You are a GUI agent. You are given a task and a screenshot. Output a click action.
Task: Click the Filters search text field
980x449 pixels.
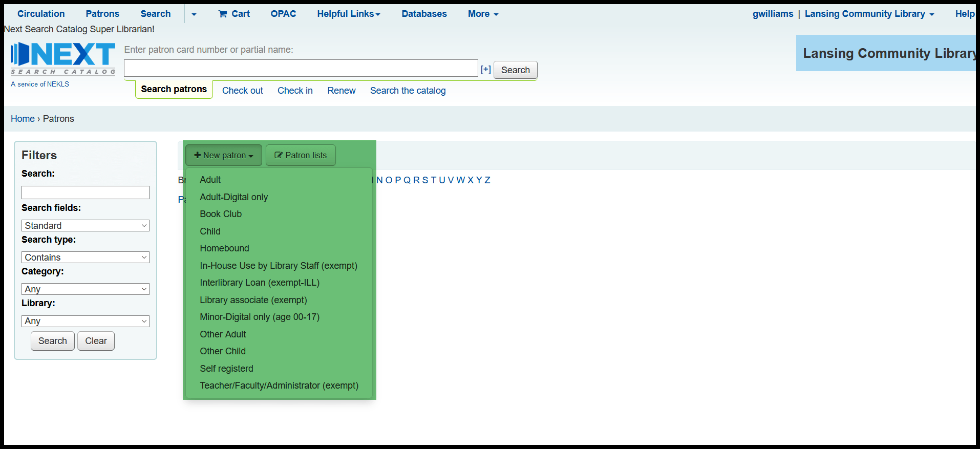click(86, 193)
